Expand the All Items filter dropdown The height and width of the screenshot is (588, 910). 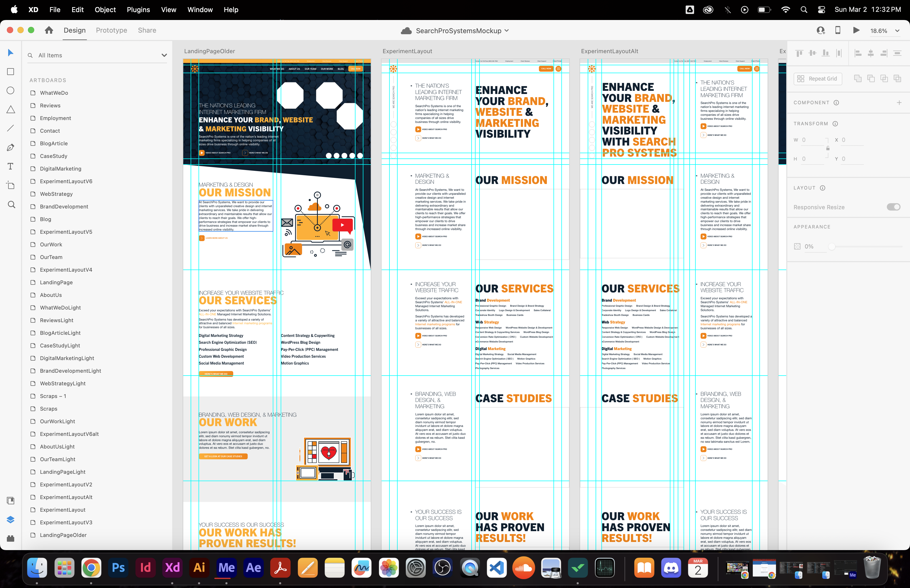(x=164, y=55)
